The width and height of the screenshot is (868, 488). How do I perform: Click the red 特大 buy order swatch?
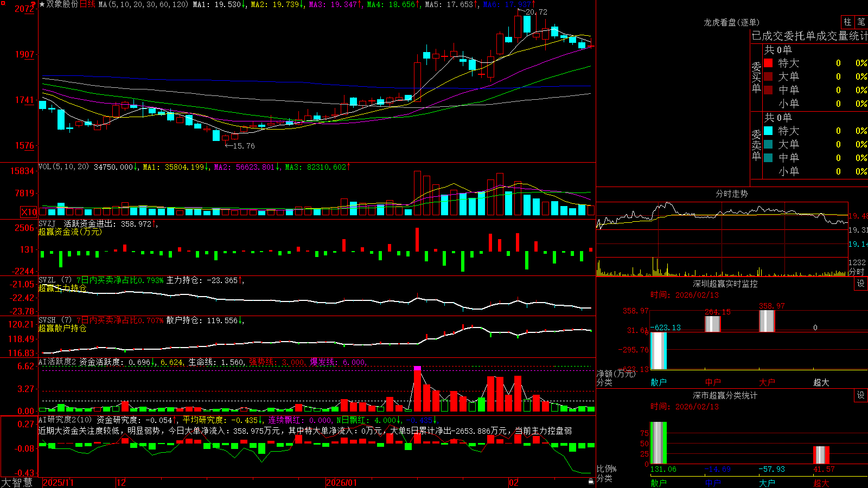click(x=768, y=63)
